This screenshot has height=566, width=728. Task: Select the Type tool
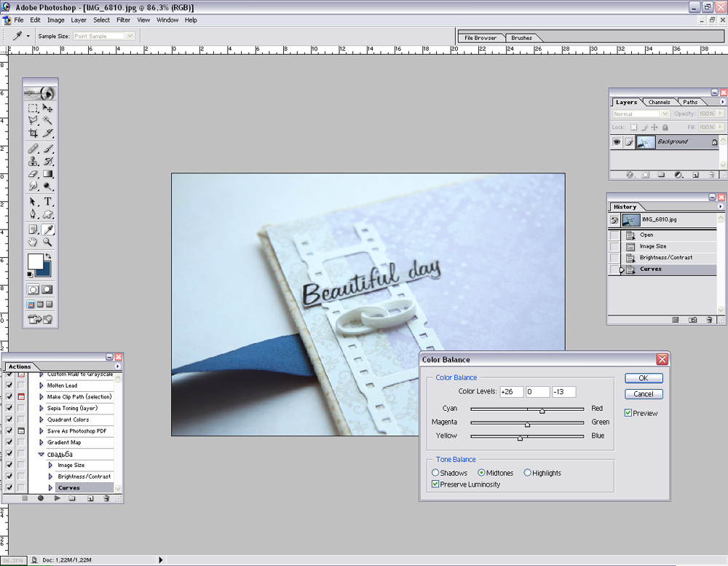[x=47, y=202]
